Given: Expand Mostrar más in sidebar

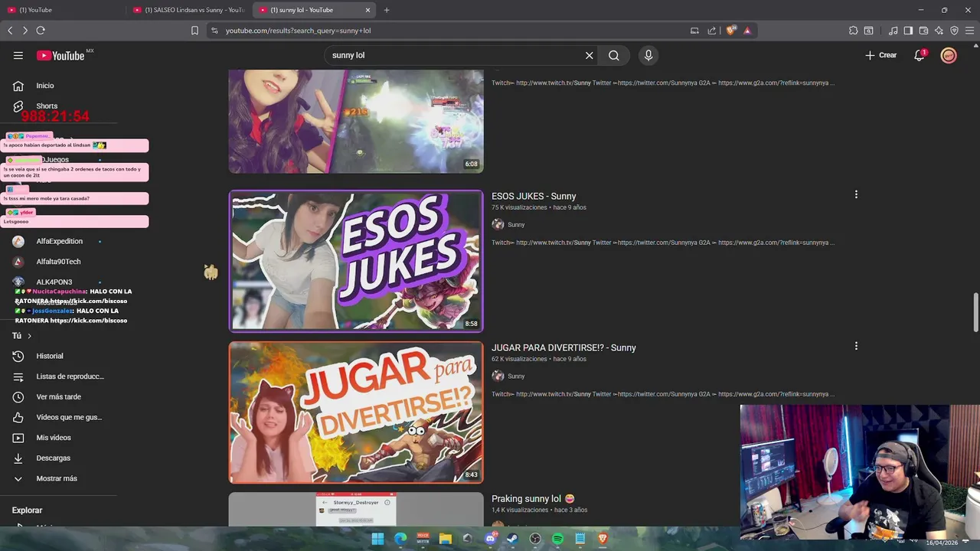Looking at the screenshot, I should coord(57,478).
